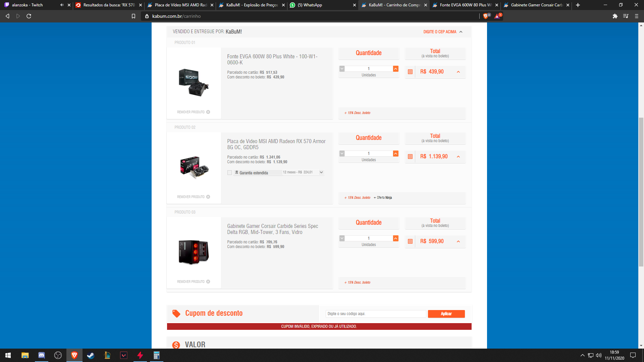Expand the R$ 439,90 total details chevron
Viewport: 644px width, 362px height.
tap(458, 72)
